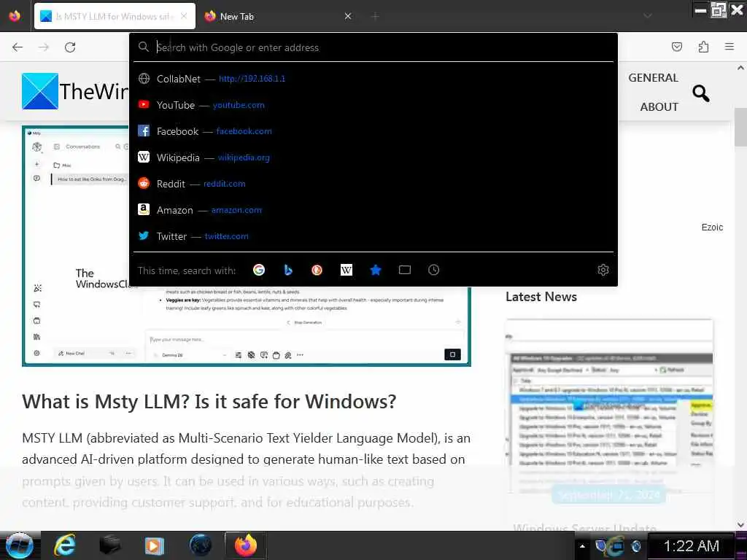Search this time with DuckDuckGo
The height and width of the screenshot is (560, 747).
317,270
